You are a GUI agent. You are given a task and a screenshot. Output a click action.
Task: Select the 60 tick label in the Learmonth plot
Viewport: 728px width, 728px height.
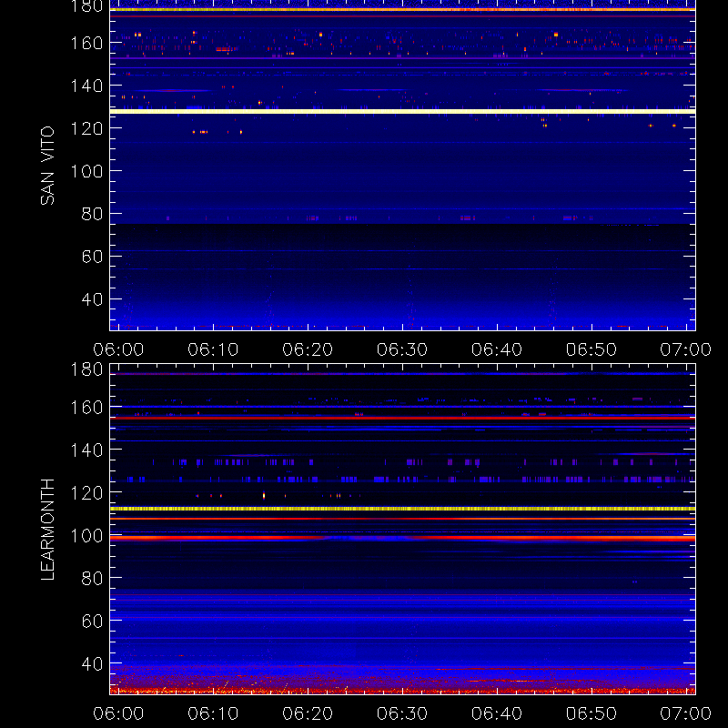click(x=92, y=622)
